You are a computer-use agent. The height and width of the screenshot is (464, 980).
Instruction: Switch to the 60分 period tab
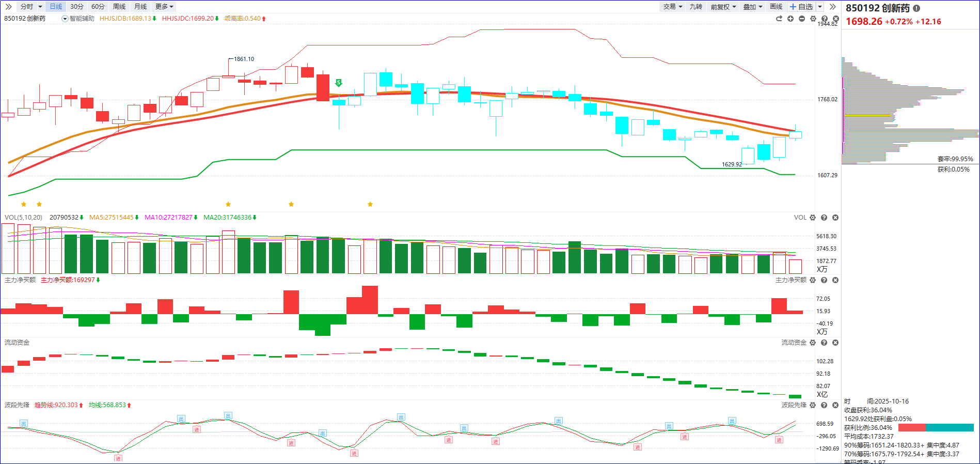(98, 7)
